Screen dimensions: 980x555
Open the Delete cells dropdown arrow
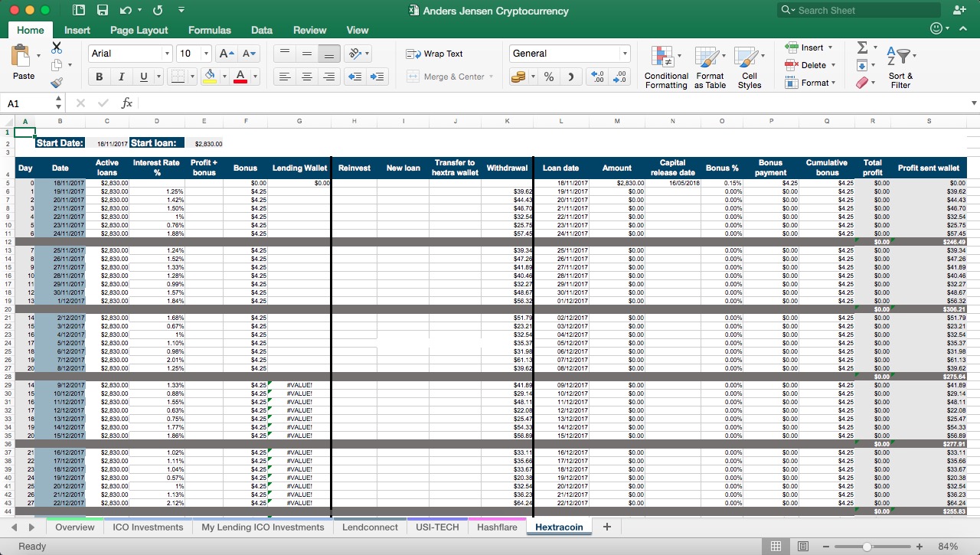tap(833, 65)
